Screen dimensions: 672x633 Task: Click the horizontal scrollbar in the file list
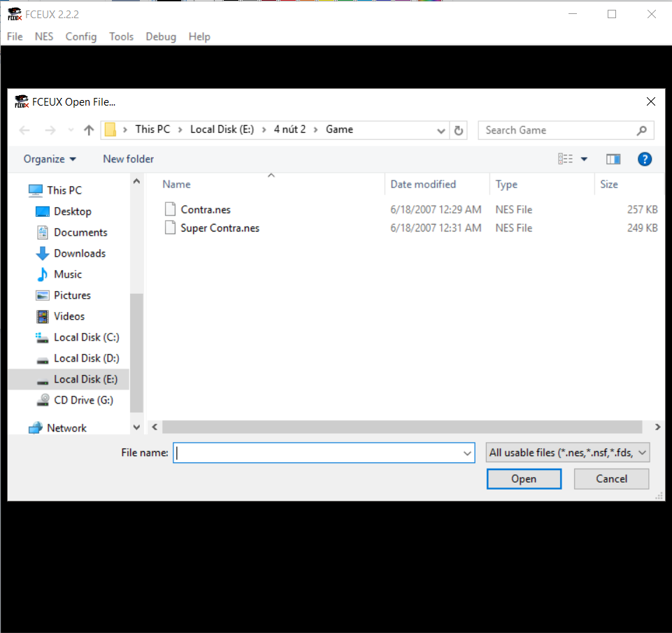point(401,427)
